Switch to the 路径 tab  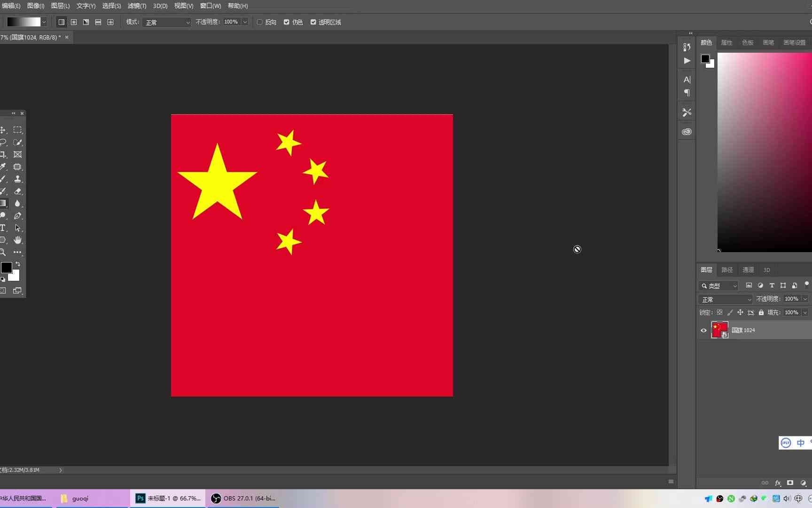727,270
